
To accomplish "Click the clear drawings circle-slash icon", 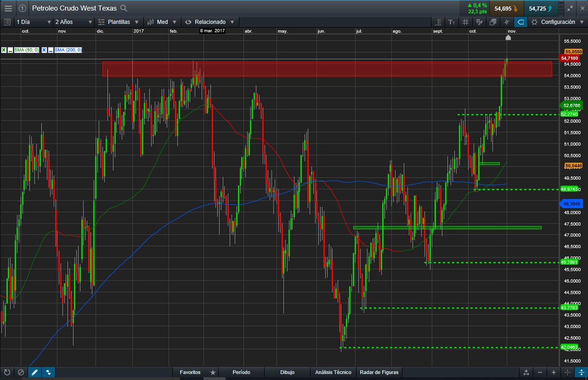I will [x=21, y=373].
